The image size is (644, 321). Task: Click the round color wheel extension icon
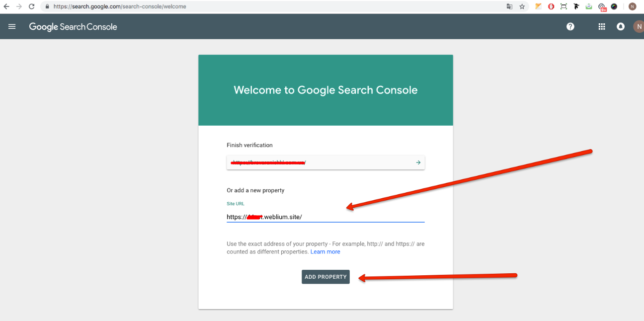point(614,6)
